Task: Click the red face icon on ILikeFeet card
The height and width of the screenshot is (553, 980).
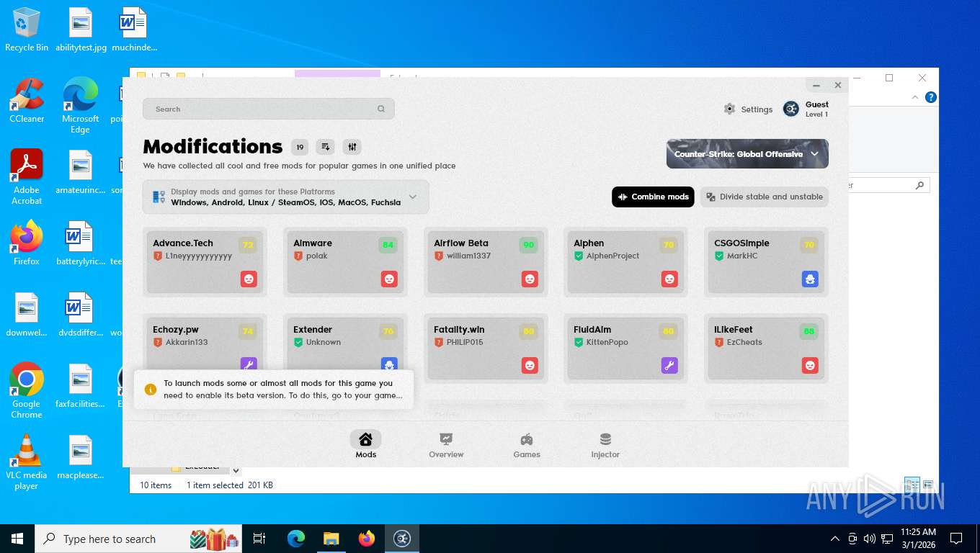Action: click(810, 365)
